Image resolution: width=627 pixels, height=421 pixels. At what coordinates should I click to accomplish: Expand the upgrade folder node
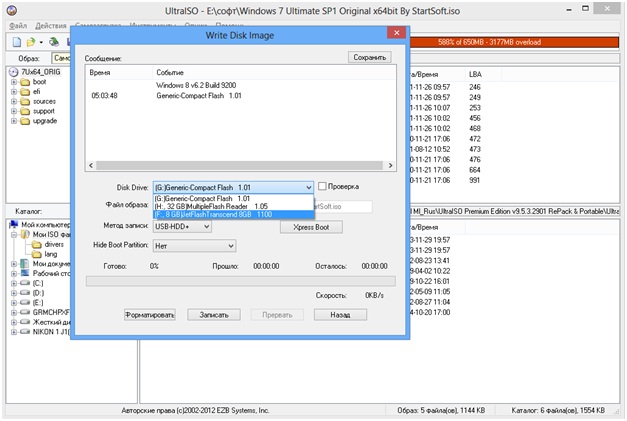click(x=14, y=121)
